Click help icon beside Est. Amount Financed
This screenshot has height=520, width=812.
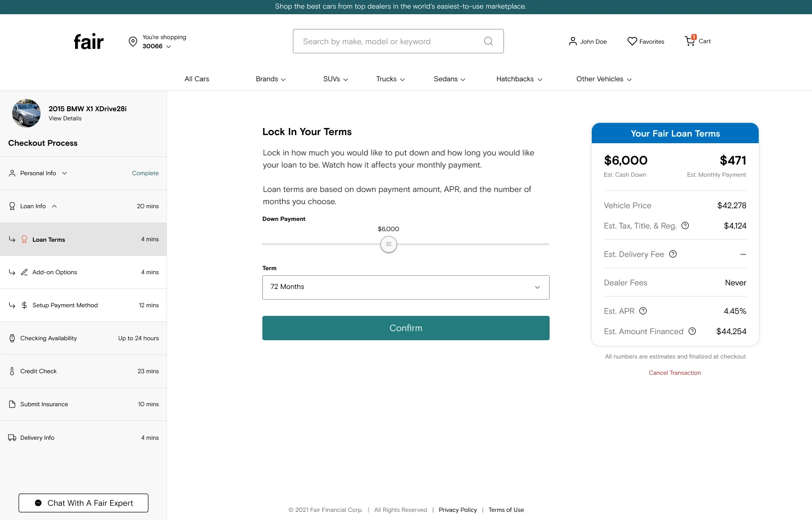pyautogui.click(x=692, y=331)
